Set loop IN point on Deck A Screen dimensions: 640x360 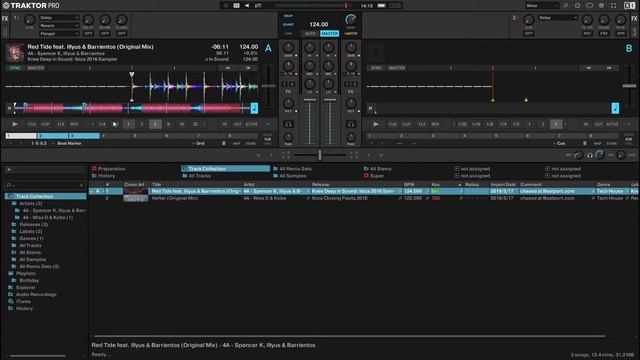point(224,124)
